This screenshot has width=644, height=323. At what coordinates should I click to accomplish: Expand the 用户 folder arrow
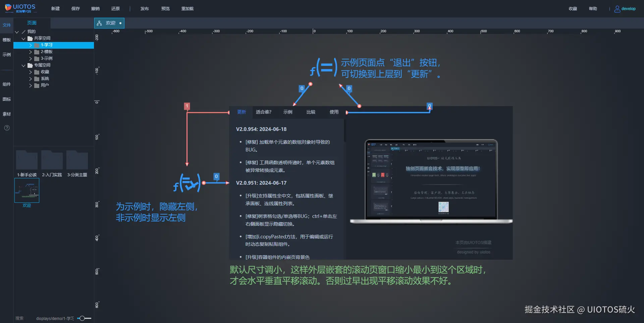click(30, 85)
